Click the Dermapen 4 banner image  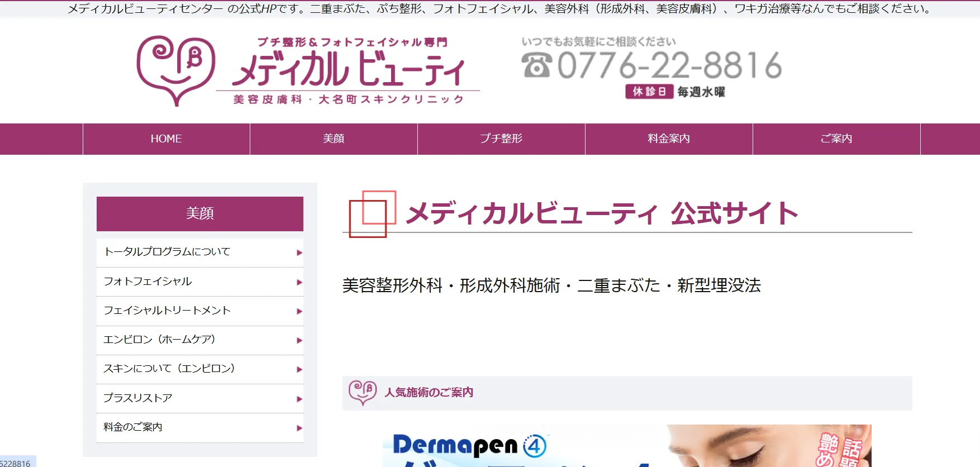(x=626, y=446)
